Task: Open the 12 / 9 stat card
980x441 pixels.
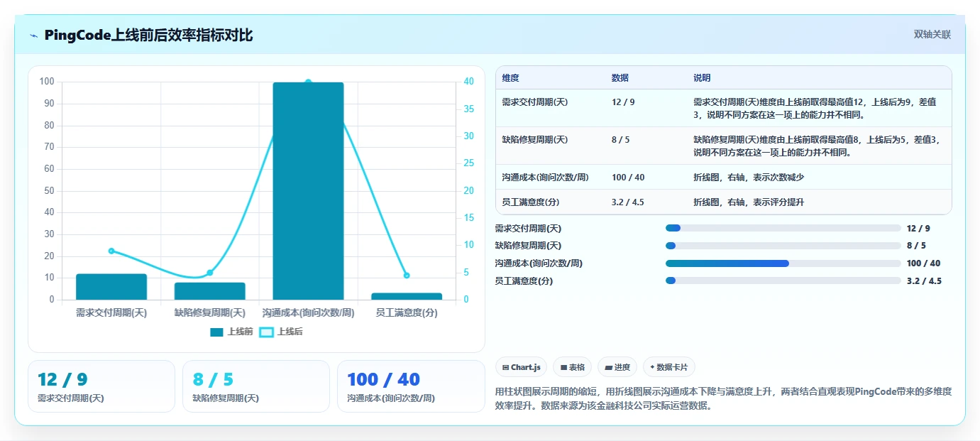Action: click(101, 386)
